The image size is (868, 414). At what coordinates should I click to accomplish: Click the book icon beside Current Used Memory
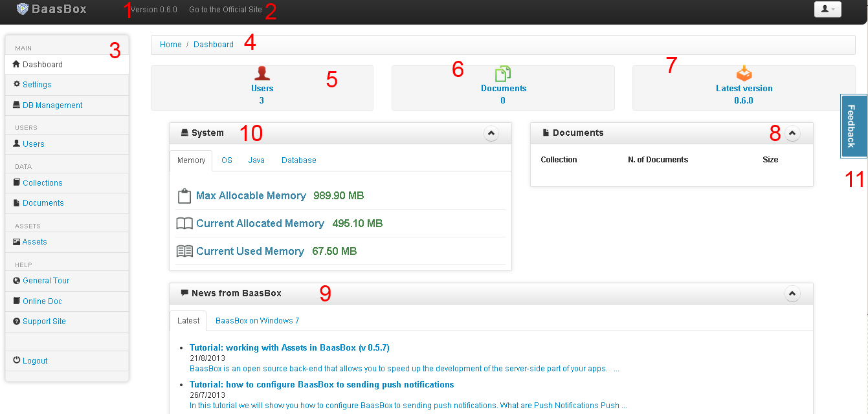coord(184,252)
